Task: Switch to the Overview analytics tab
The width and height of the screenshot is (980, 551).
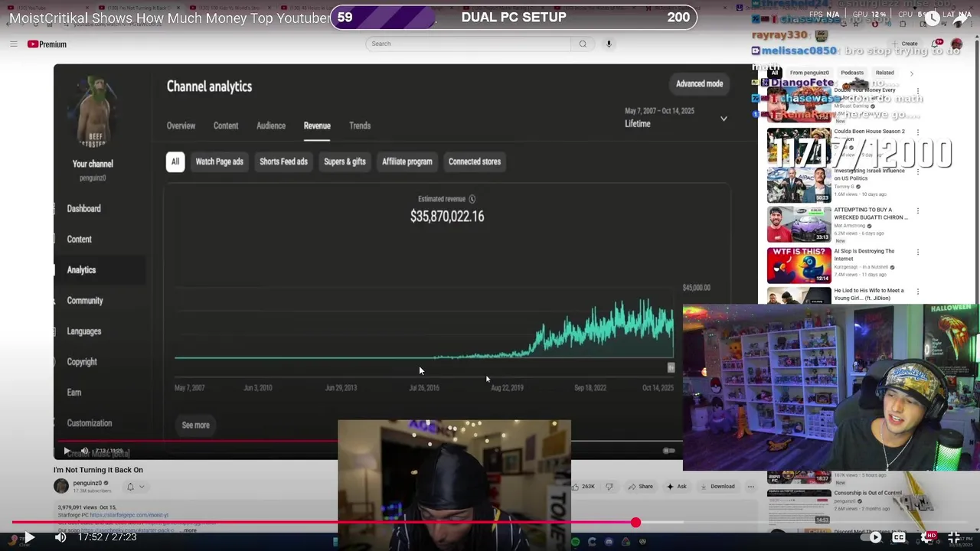Action: tap(181, 126)
